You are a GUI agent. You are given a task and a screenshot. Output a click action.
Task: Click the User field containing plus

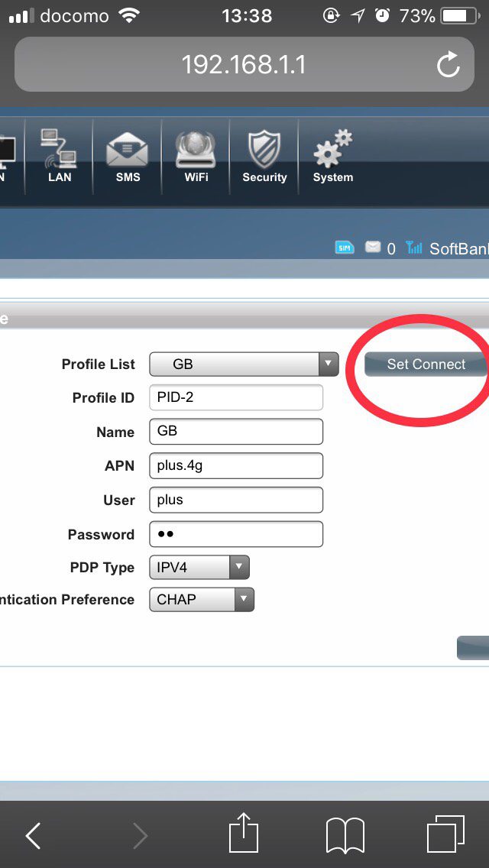click(236, 500)
